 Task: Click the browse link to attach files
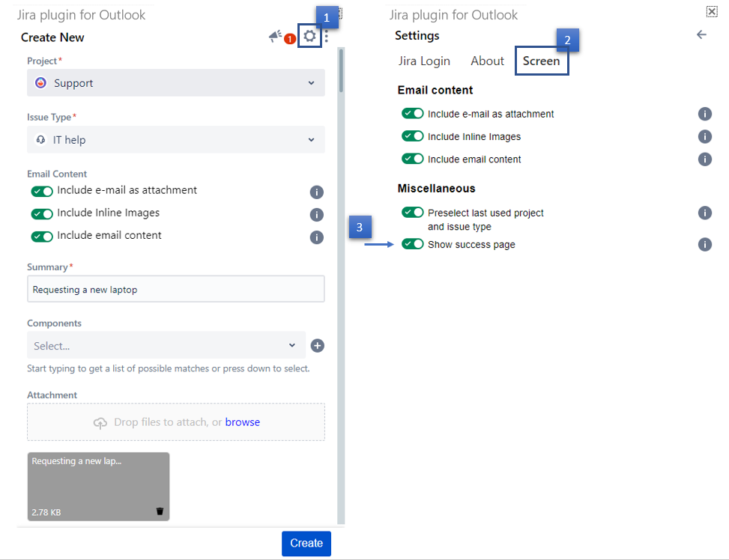[x=243, y=422]
